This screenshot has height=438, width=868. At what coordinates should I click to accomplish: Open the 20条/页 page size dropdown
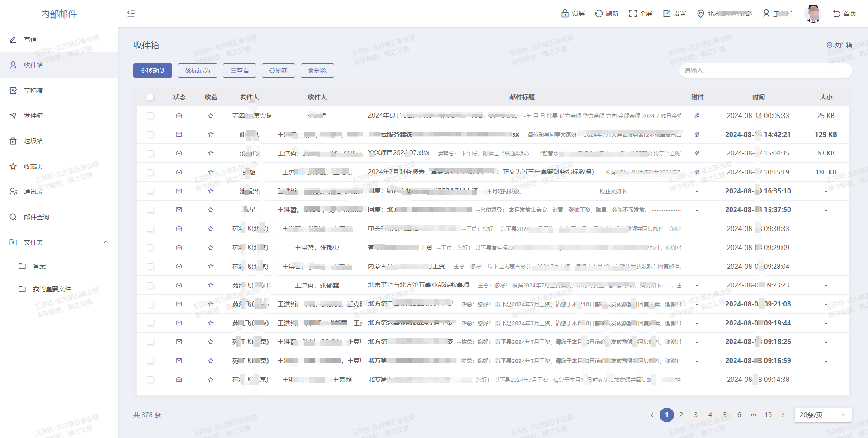(822, 415)
